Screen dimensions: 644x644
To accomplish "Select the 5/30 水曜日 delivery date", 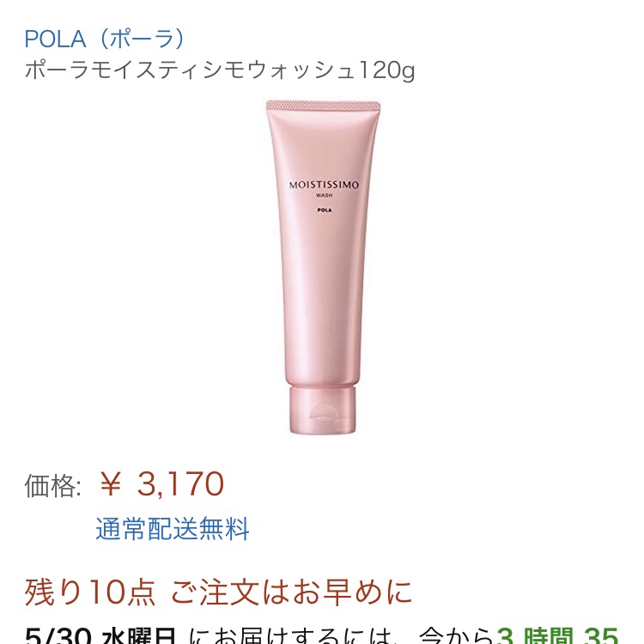I will coord(100,636).
